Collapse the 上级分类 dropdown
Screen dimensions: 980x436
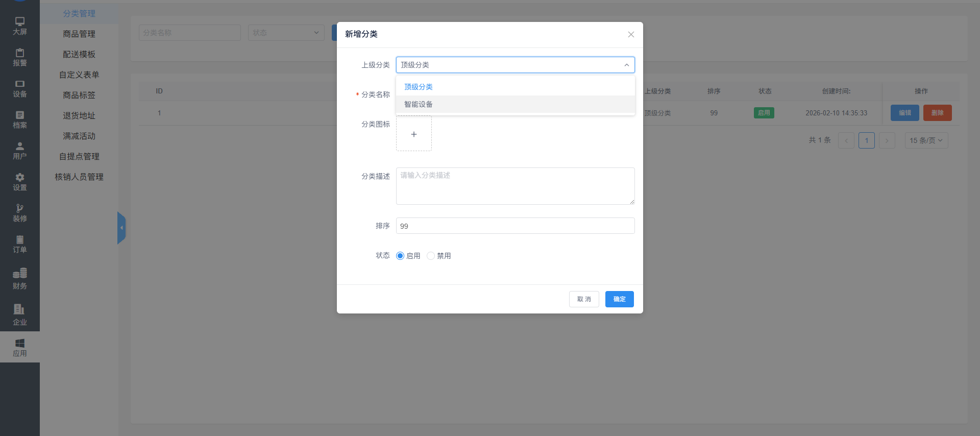tap(516, 65)
